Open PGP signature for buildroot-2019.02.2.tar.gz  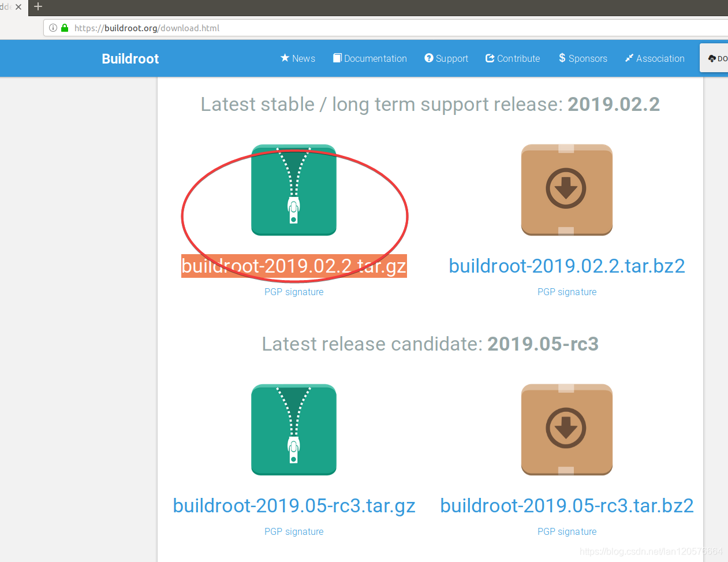click(294, 292)
